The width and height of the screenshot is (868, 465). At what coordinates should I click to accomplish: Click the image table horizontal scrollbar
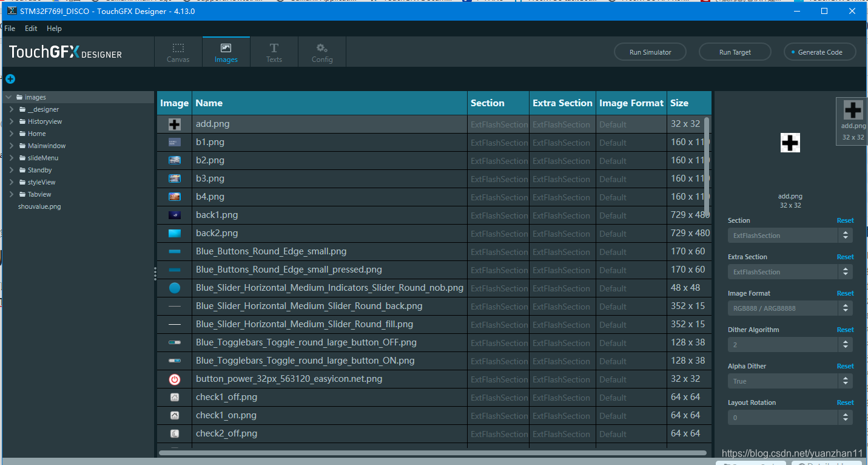pos(432,453)
